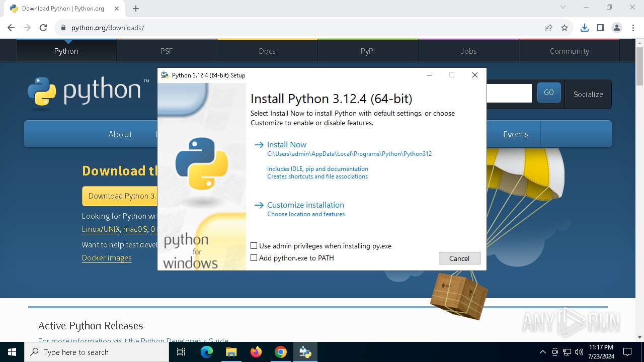Image resolution: width=644 pixels, height=362 pixels.
Task: Open the Socialize menu
Action: pos(588,94)
